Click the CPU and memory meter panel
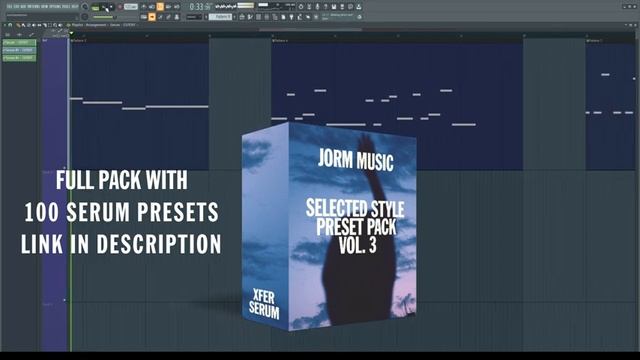 point(276,7)
